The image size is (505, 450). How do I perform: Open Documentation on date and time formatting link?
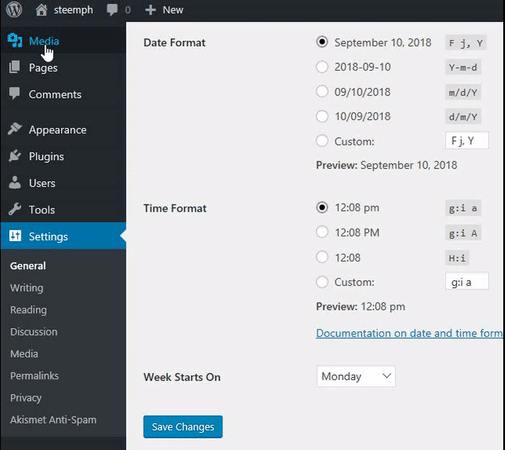[409, 333]
